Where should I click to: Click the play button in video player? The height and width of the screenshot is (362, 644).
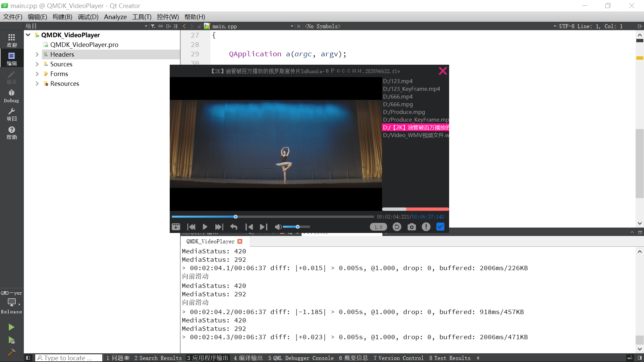tap(205, 227)
